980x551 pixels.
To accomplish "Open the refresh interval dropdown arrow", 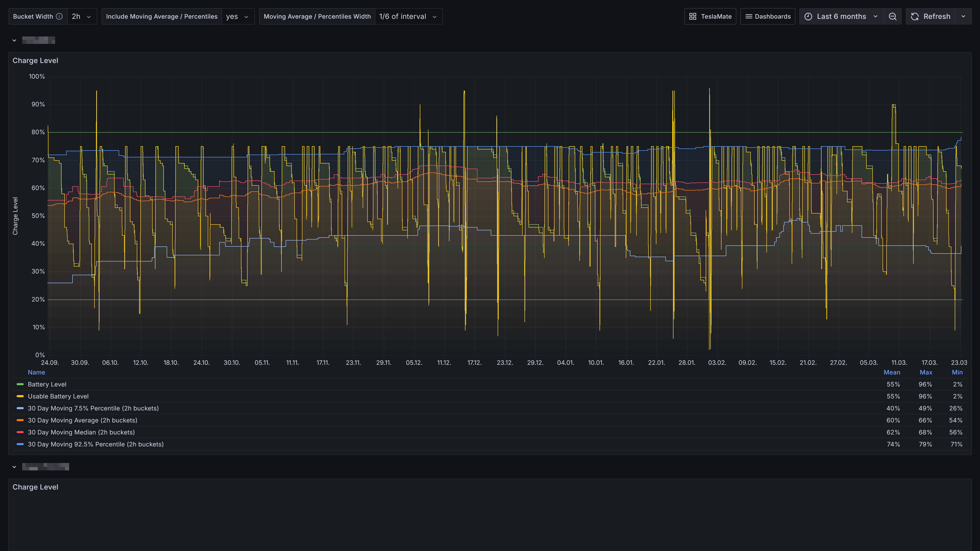I will [963, 16].
